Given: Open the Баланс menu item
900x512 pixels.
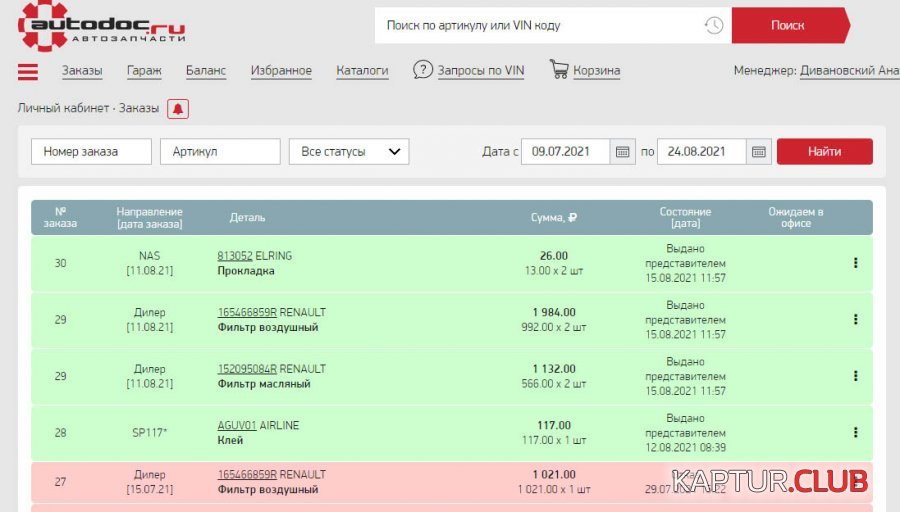Looking at the screenshot, I should click(205, 71).
